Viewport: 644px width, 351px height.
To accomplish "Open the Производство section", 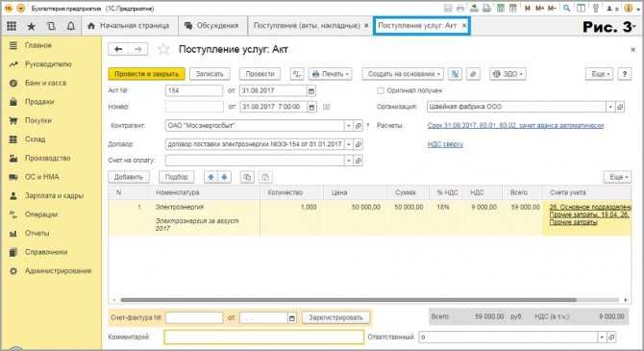I will click(x=48, y=159).
